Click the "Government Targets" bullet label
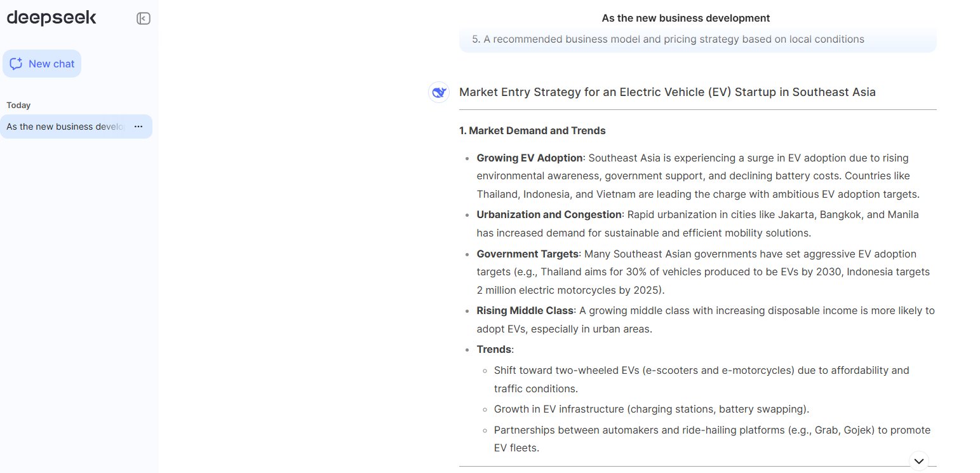980x473 pixels. point(528,254)
